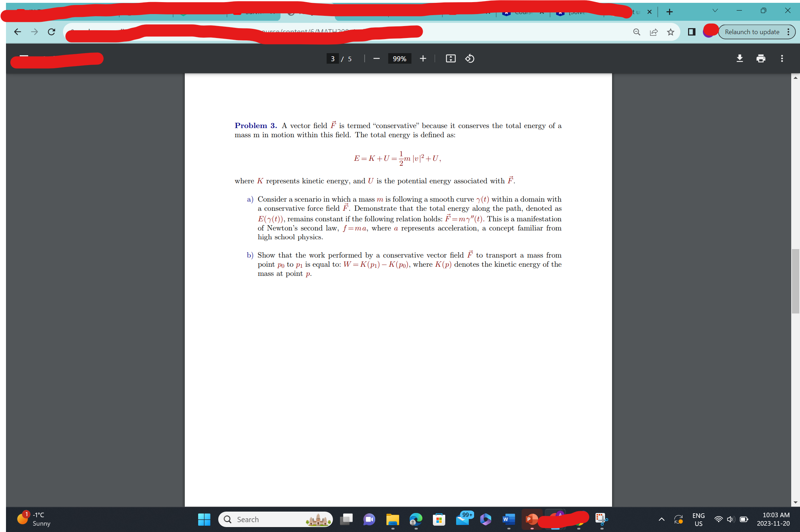Open a new browser tab
The image size is (800, 532).
point(669,11)
